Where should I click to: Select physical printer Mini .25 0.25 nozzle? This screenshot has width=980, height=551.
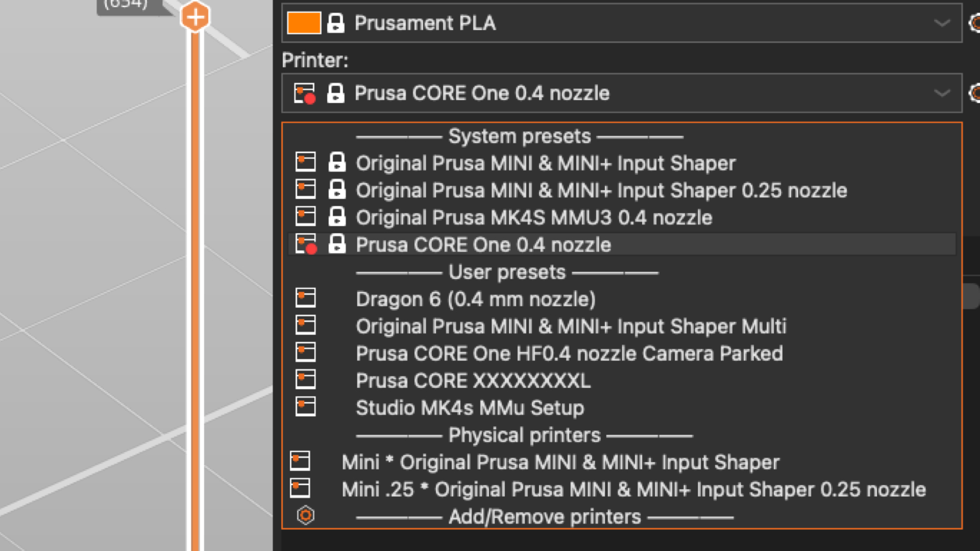(622, 489)
